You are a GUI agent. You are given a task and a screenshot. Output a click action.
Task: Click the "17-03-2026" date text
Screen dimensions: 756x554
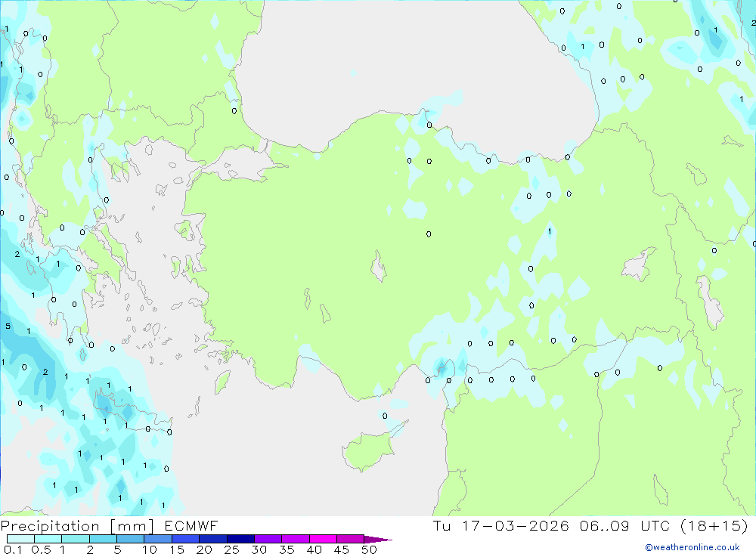(516, 525)
